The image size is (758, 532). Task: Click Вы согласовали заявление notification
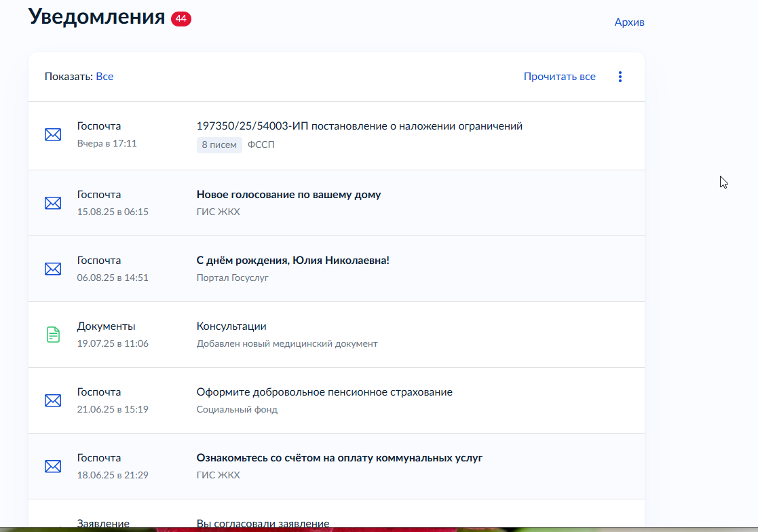pos(263,522)
